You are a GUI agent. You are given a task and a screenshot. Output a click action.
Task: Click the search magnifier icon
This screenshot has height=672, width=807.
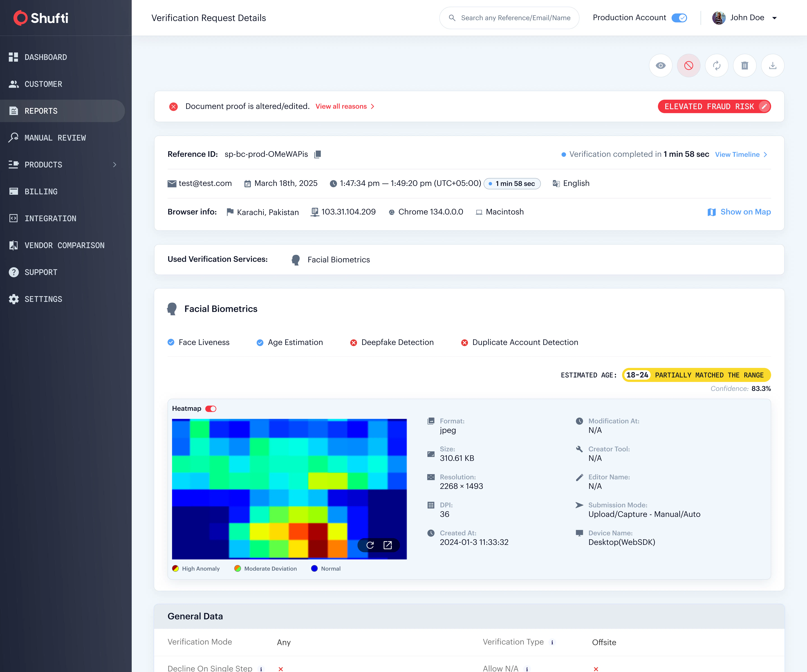click(452, 18)
